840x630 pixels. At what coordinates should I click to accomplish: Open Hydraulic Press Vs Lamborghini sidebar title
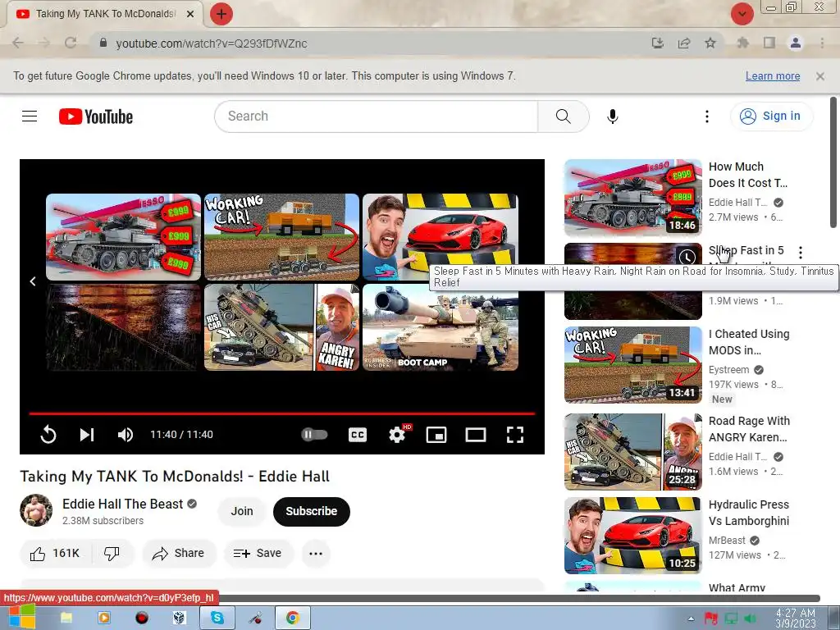click(748, 513)
